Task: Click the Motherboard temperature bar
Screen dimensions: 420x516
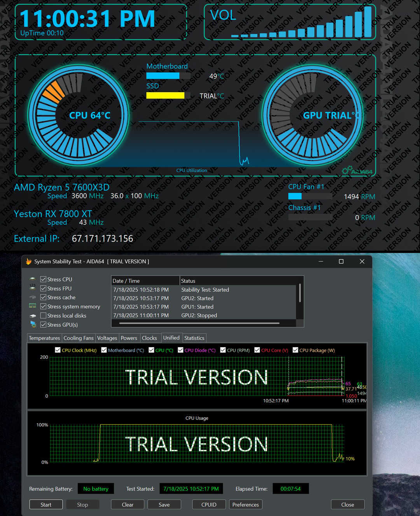Action: [x=168, y=76]
